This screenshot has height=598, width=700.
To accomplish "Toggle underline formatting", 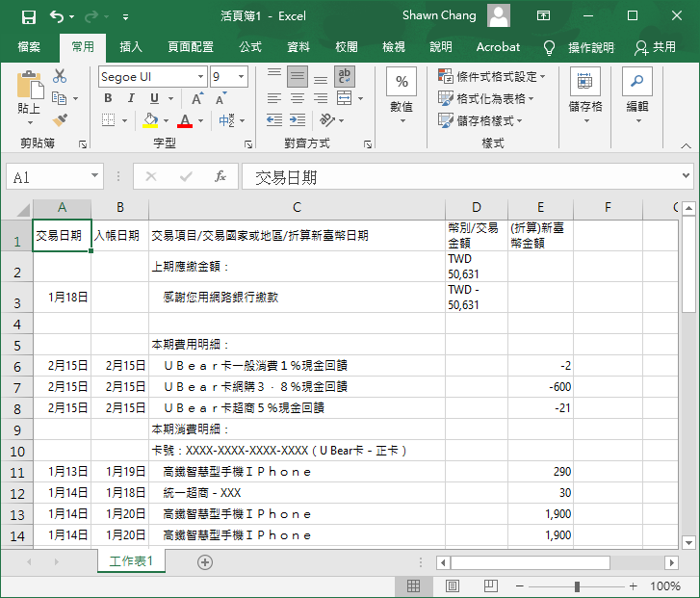I will (x=154, y=98).
